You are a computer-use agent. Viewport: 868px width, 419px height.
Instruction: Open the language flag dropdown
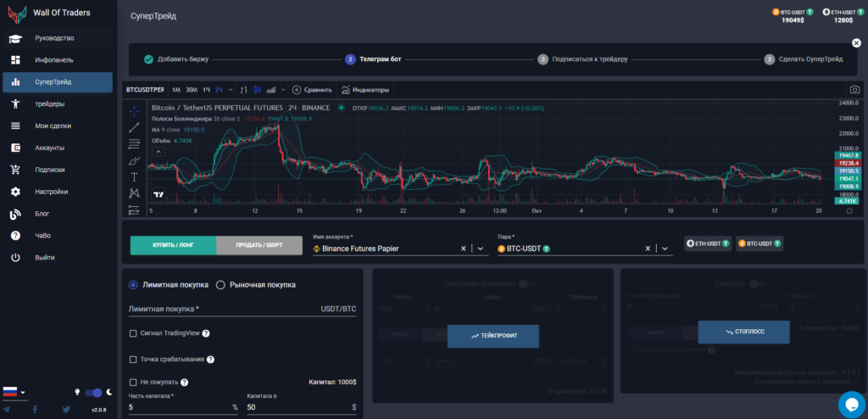[x=15, y=393]
